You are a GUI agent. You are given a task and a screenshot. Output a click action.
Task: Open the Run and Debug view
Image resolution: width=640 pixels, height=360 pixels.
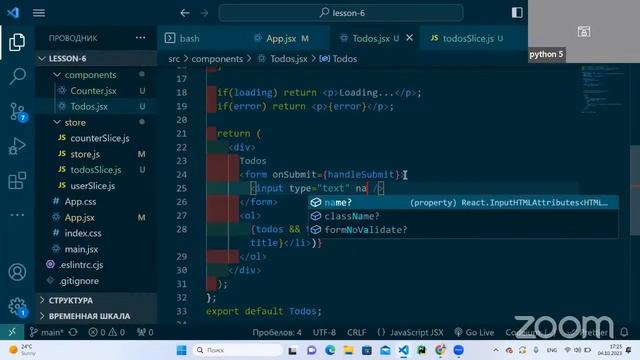pyautogui.click(x=17, y=146)
